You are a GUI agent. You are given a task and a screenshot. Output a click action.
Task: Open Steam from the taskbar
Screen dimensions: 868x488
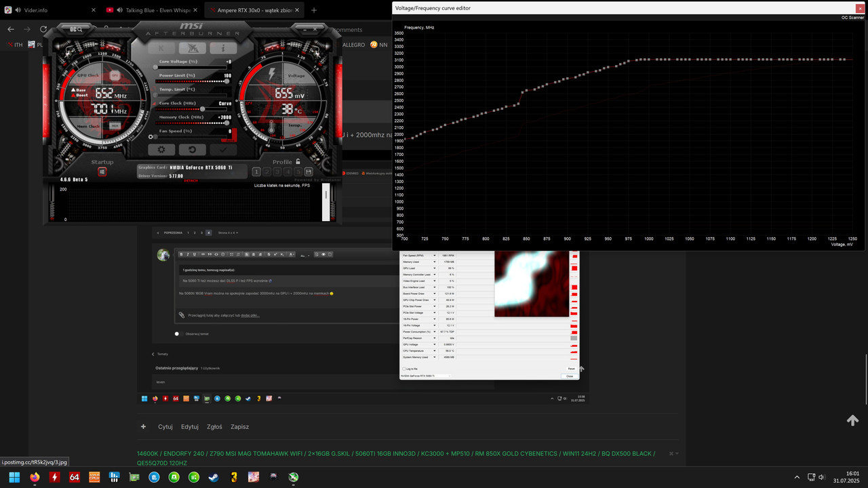pyautogui.click(x=214, y=477)
